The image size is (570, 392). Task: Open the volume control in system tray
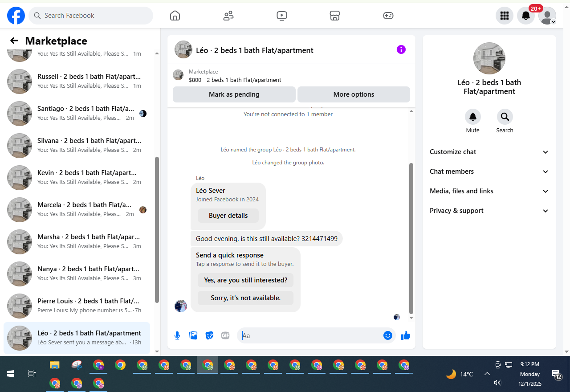(498, 383)
